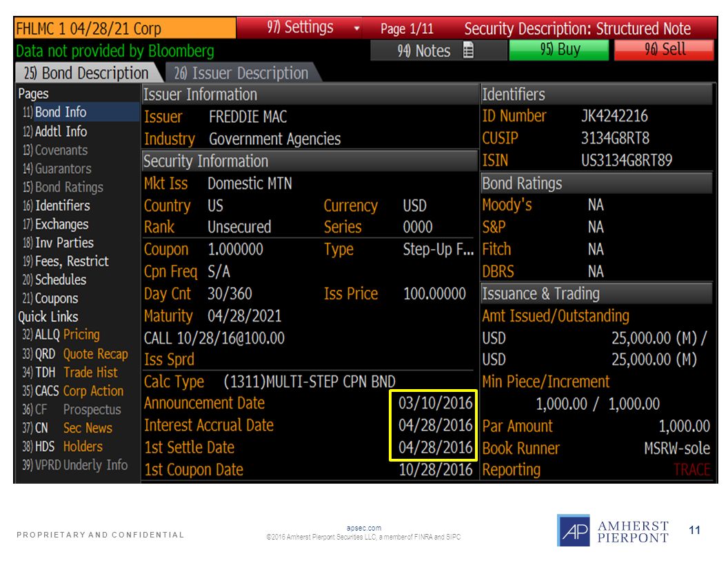Click the Industry value Government Agencies
This screenshot has height=563, width=728.
[275, 139]
